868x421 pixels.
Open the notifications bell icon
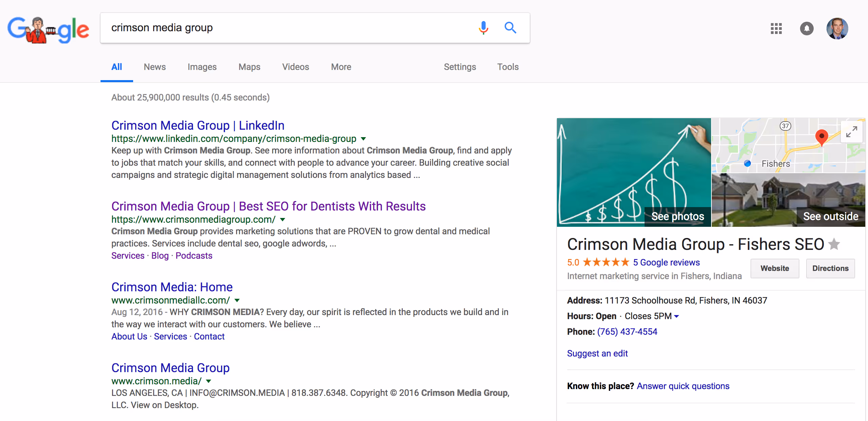pyautogui.click(x=807, y=29)
